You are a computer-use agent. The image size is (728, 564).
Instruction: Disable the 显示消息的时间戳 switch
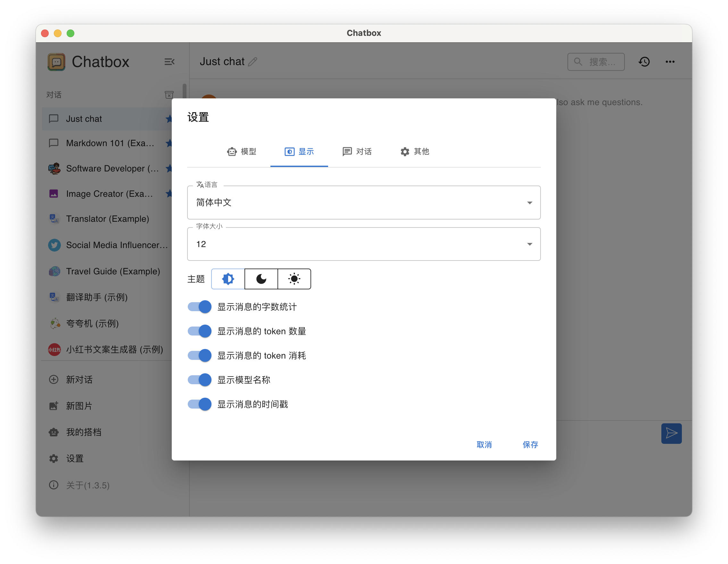click(199, 404)
